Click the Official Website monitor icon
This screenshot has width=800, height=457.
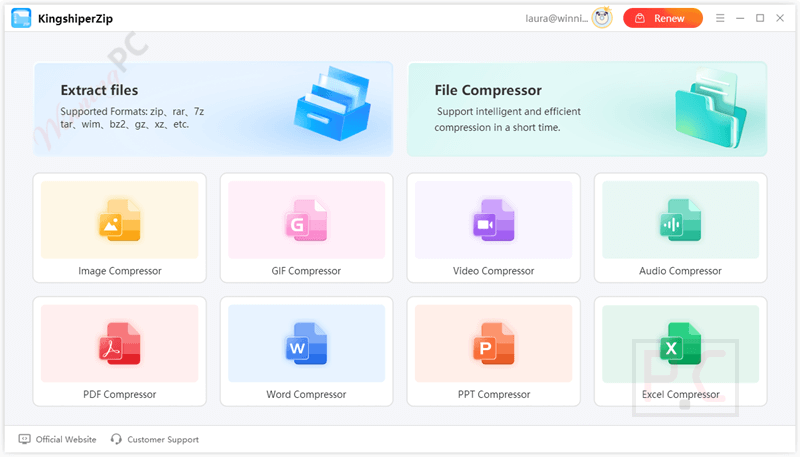pyautogui.click(x=24, y=439)
